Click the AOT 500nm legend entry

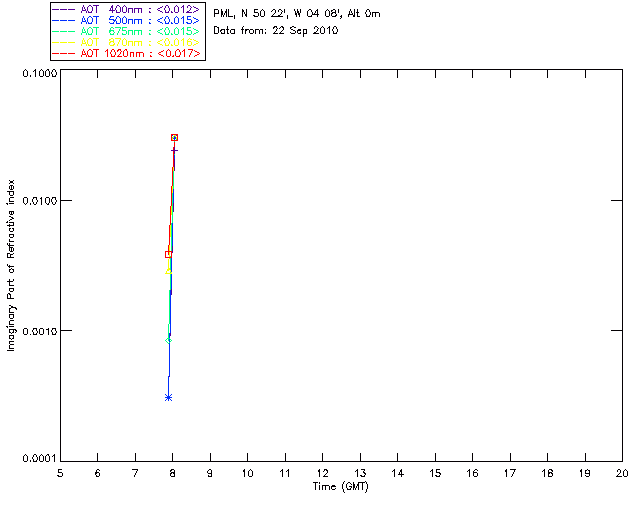coord(127,20)
